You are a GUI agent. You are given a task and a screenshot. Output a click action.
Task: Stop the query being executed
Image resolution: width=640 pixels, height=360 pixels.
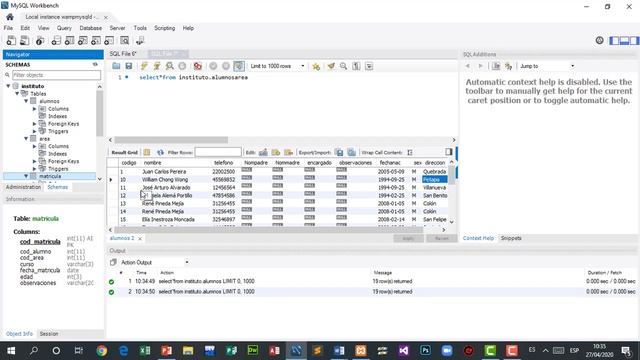(x=182, y=66)
